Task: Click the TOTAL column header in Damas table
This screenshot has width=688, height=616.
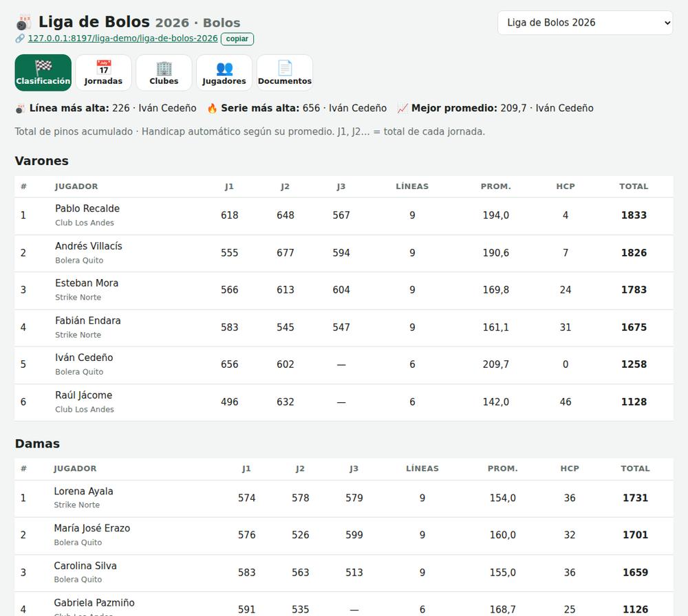Action: [x=635, y=469]
